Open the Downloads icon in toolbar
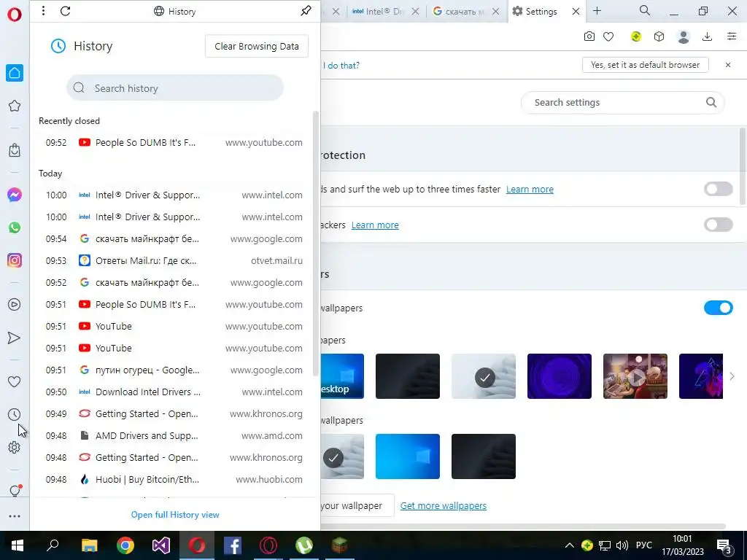Image resolution: width=747 pixels, height=560 pixels. point(708,36)
